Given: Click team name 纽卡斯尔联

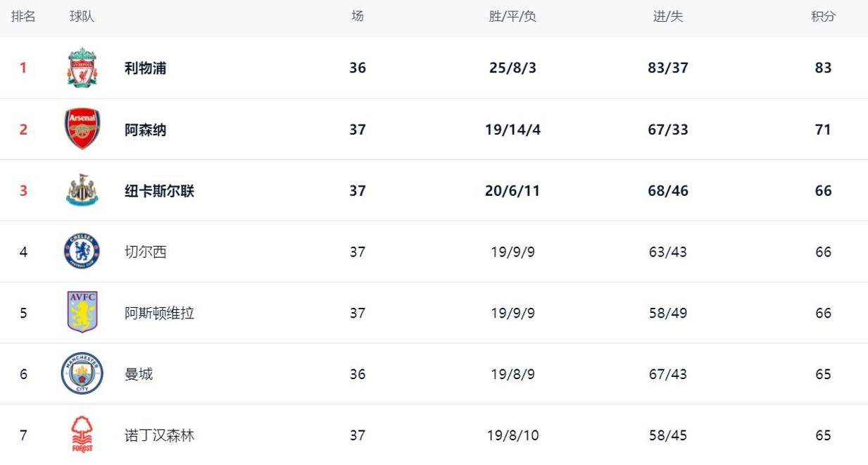Looking at the screenshot, I should [x=159, y=191].
